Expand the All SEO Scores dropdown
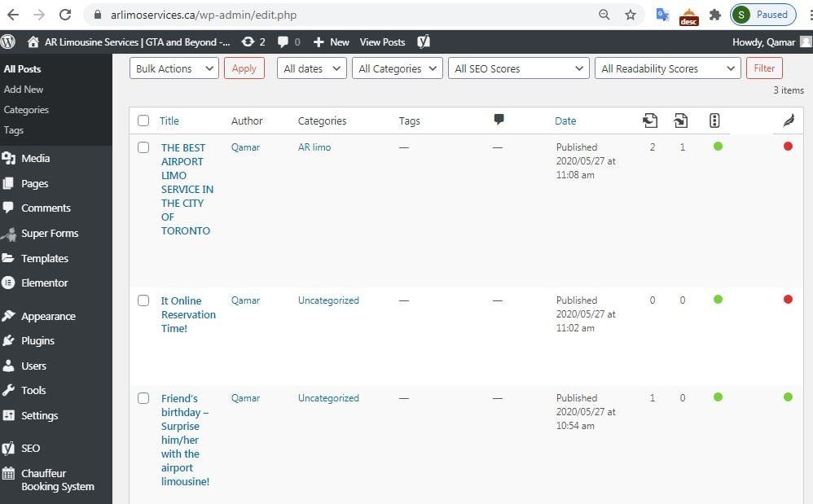Viewport: 813px width, 504px height. pyautogui.click(x=518, y=68)
